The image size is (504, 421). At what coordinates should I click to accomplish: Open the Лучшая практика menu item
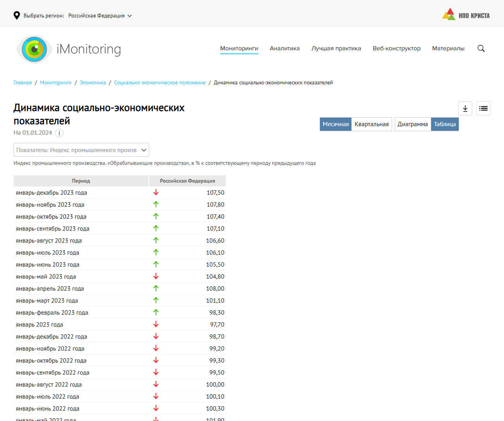336,48
